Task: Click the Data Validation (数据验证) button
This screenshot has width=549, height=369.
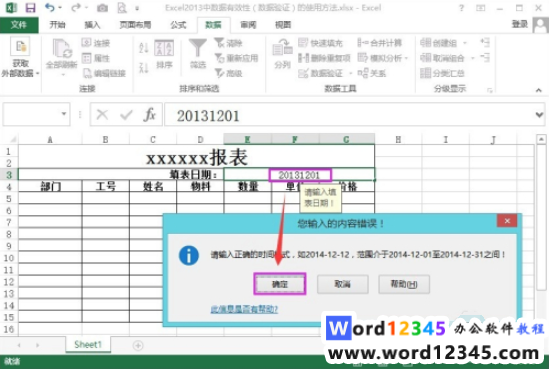Action: [x=320, y=73]
